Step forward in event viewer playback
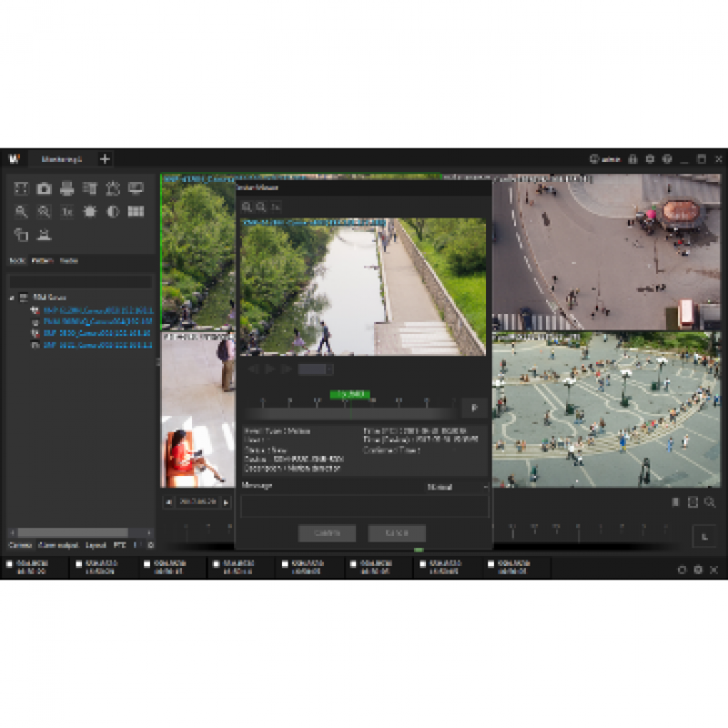This screenshot has height=728, width=728. [287, 369]
